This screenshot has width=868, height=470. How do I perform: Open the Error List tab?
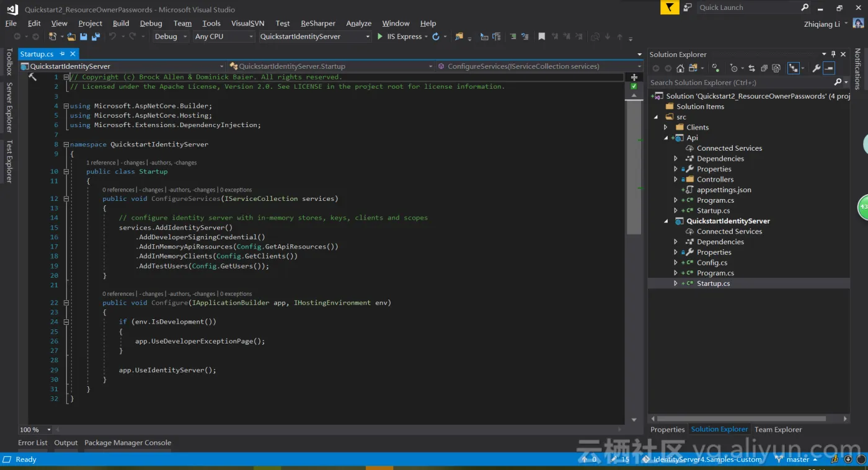coord(33,443)
